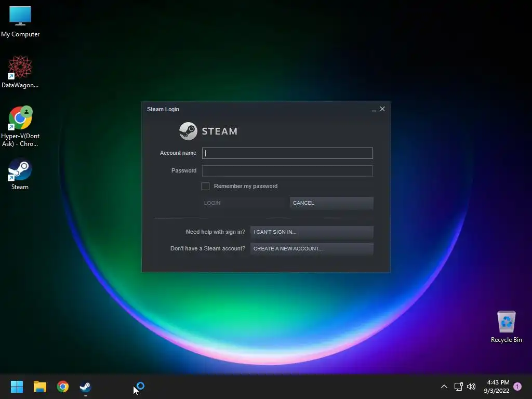Open the My Computer desktop icon
The height and width of the screenshot is (399, 532).
(20, 22)
